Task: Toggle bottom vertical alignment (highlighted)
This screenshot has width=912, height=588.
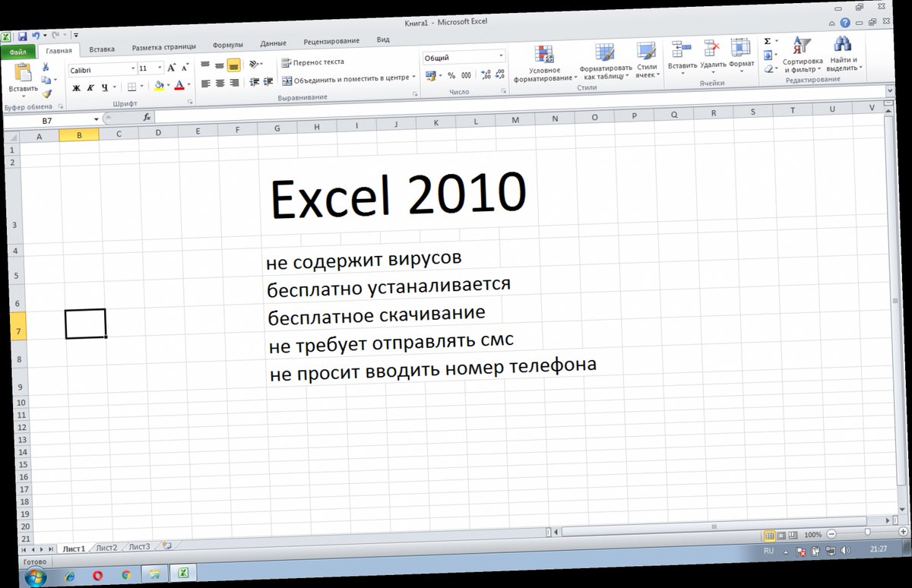Action: click(233, 65)
